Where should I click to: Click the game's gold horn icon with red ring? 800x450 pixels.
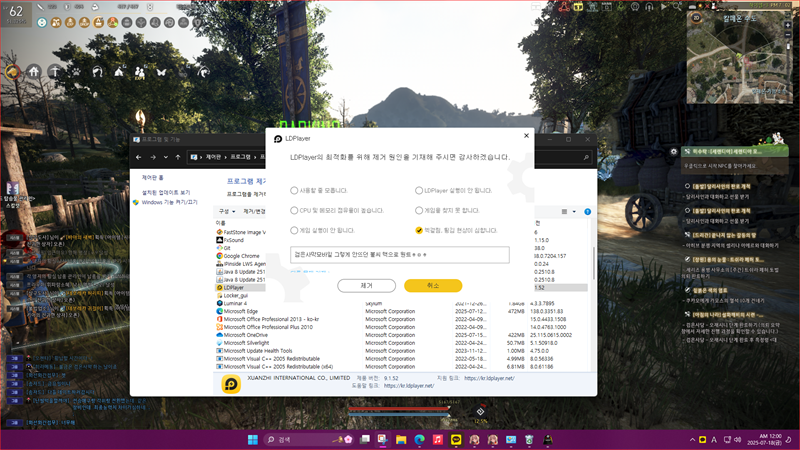[x=12, y=72]
